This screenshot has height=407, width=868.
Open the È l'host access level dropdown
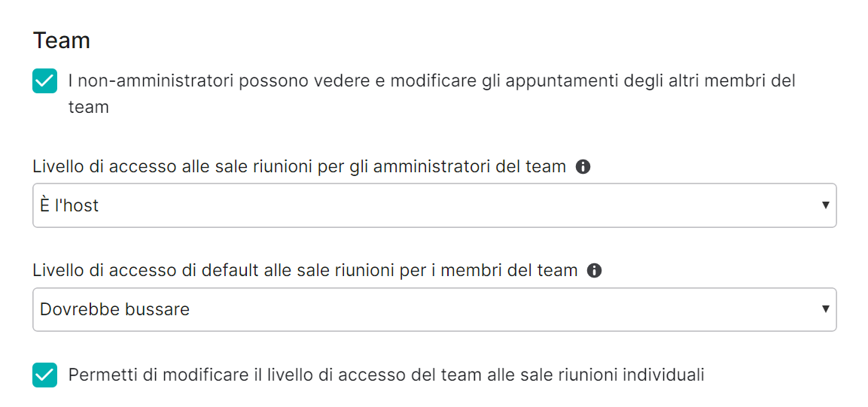pyautogui.click(x=434, y=205)
